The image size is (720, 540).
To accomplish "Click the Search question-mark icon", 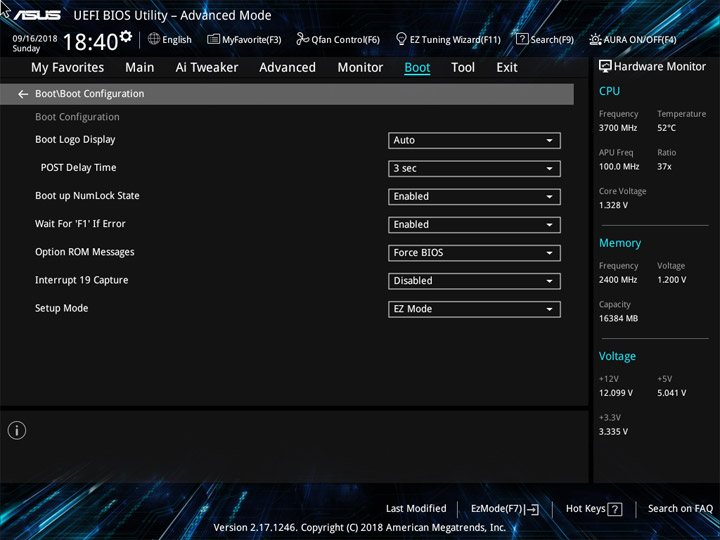I will 522,39.
